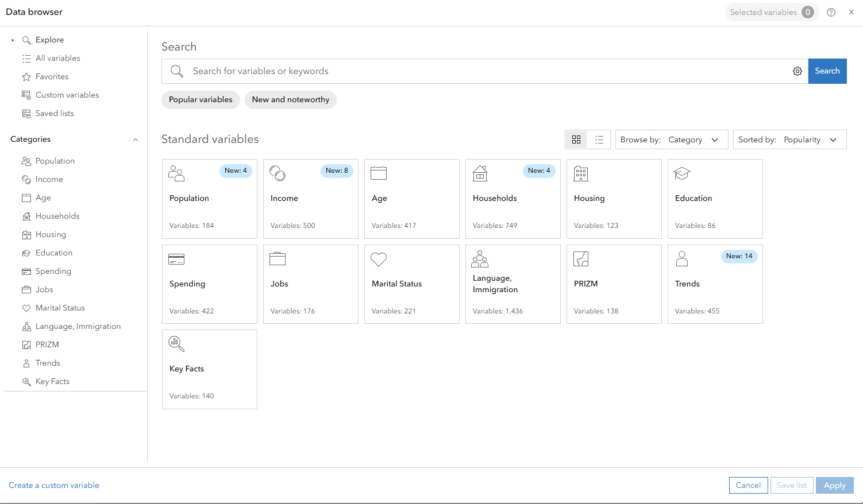Select Explore in the sidebar

(49, 40)
